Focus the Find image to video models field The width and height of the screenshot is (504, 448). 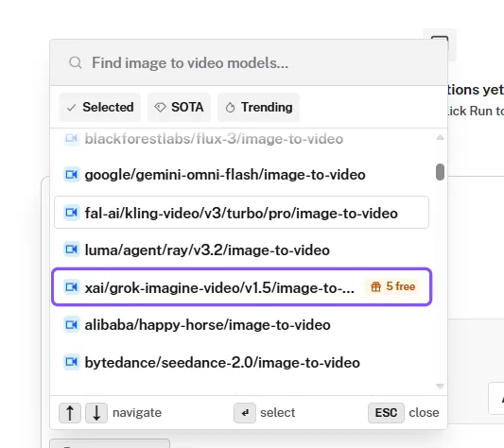tap(248, 62)
